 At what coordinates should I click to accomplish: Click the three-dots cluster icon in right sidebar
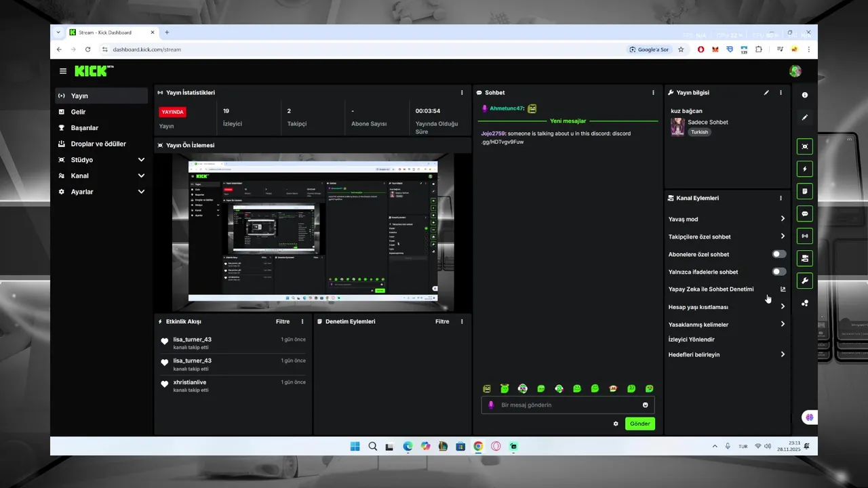pyautogui.click(x=805, y=303)
